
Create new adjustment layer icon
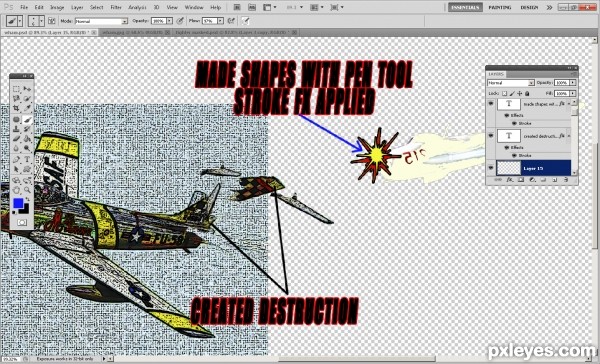coord(532,180)
